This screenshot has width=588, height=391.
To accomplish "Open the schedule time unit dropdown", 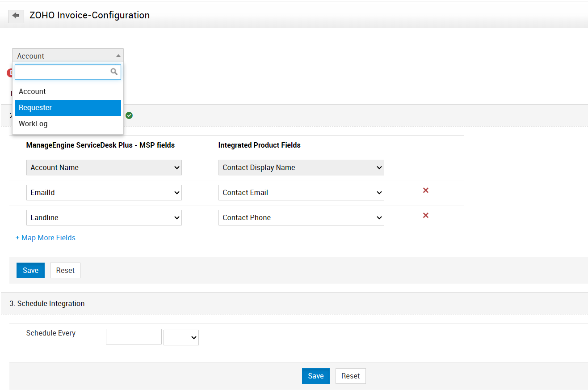I will pos(181,337).
